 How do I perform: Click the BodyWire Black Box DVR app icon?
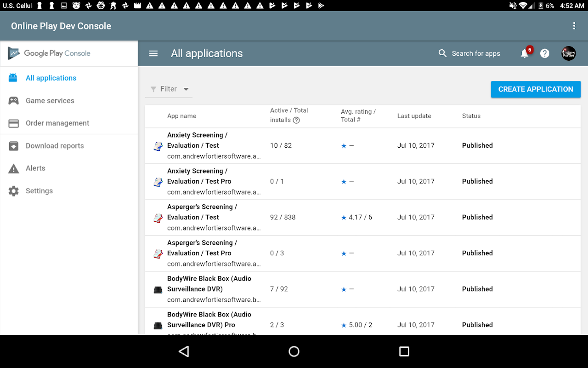click(x=158, y=289)
